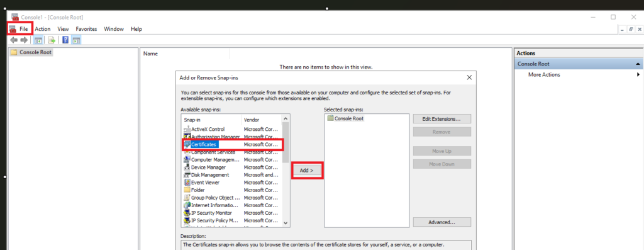Click vendor cell of ActiveX Control row
Image resolution: width=644 pixels, height=250 pixels.
(x=261, y=129)
